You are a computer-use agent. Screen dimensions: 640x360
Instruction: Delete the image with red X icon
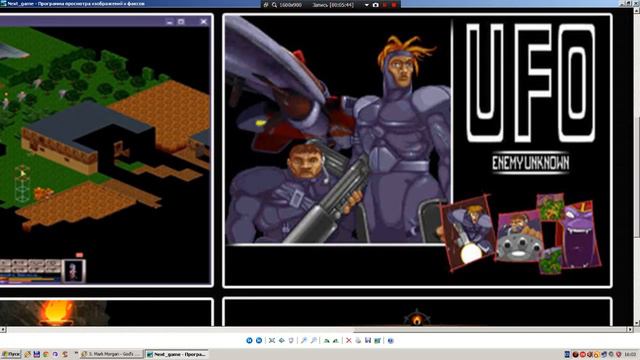(349, 340)
